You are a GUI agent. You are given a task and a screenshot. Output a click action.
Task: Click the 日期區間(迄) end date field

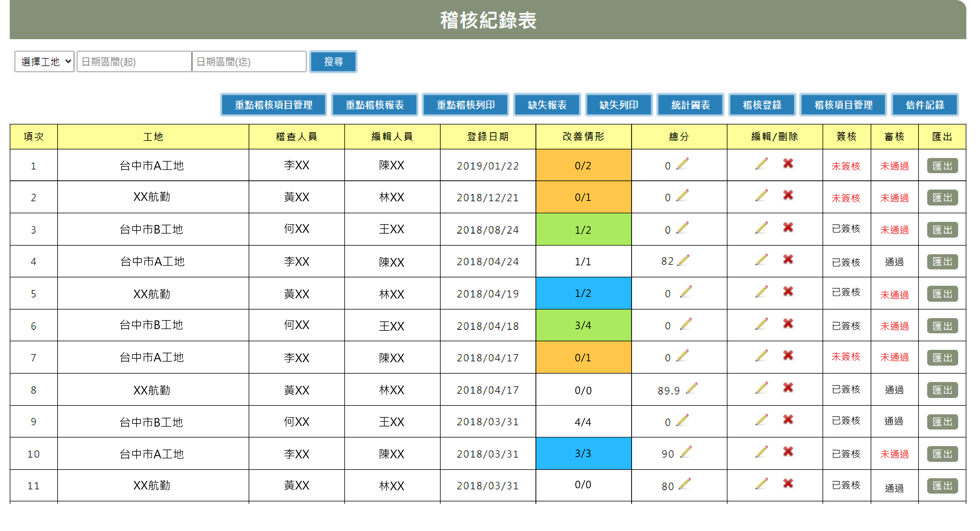click(x=249, y=62)
